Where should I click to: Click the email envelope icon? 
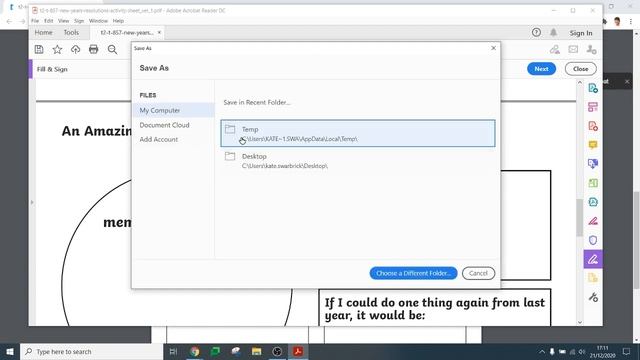pos(573,49)
